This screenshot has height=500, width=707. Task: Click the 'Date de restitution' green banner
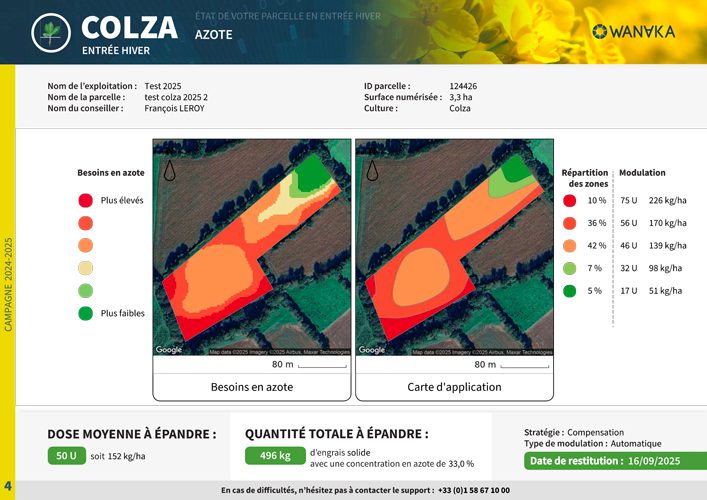pyautogui.click(x=614, y=461)
